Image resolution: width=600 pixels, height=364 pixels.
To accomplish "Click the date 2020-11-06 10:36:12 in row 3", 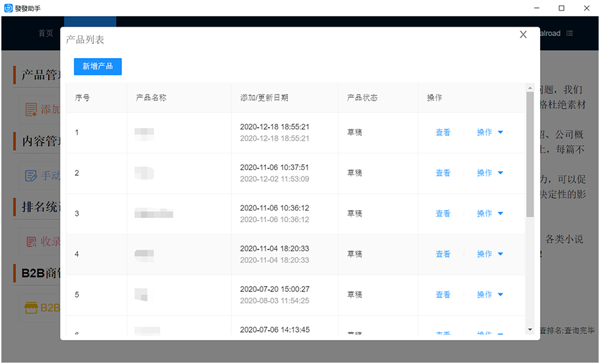I will click(275, 208).
